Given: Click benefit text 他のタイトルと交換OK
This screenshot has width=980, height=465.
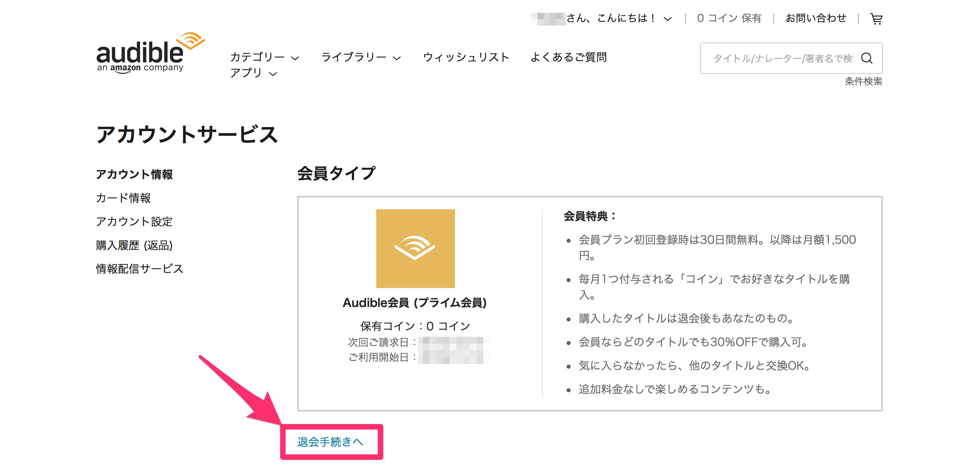Looking at the screenshot, I should point(695,365).
